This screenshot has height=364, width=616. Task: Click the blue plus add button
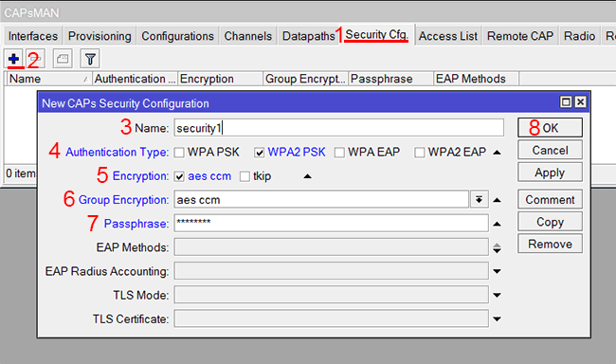[x=14, y=59]
